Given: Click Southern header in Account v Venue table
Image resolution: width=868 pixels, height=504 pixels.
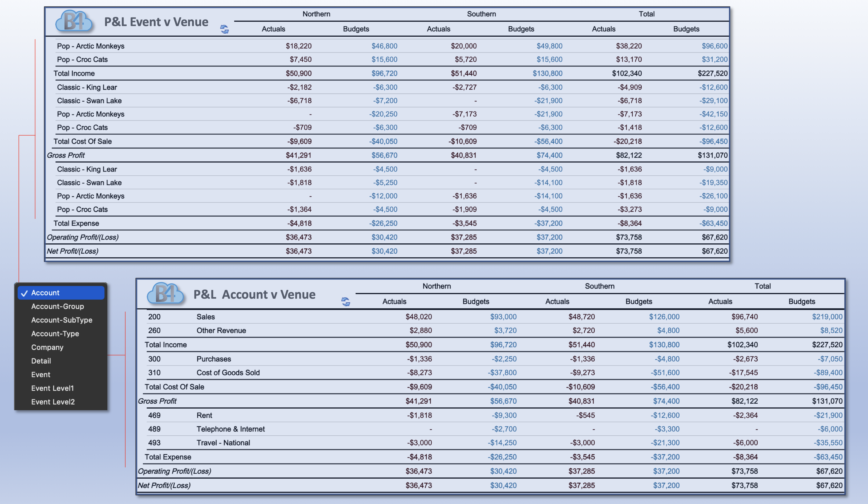Looking at the screenshot, I should (x=599, y=286).
